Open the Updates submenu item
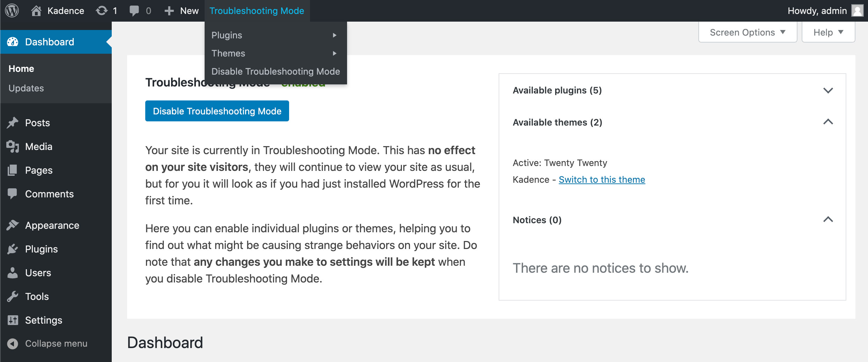The height and width of the screenshot is (362, 868). pyautogui.click(x=26, y=88)
